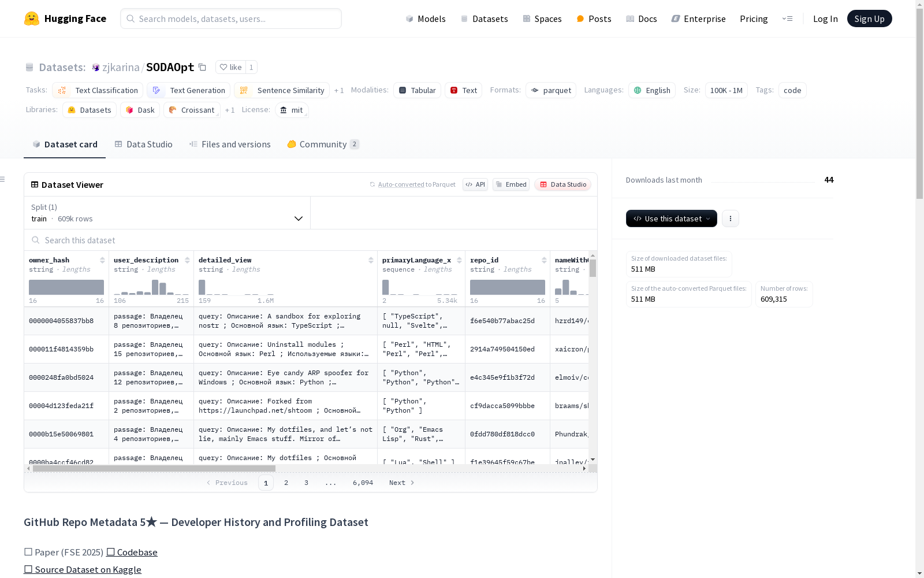924x578 pixels.
Task: Open Docs in the navigation
Action: [642, 18]
